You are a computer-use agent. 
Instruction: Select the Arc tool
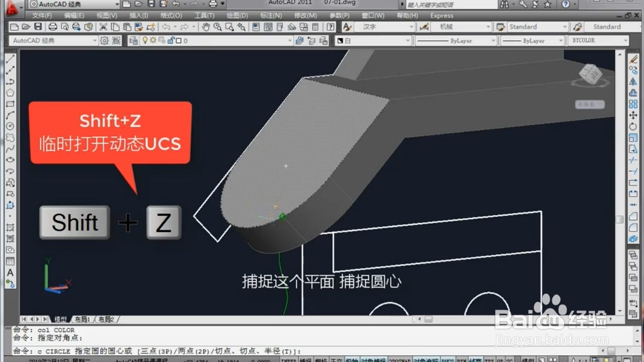pos(10,115)
